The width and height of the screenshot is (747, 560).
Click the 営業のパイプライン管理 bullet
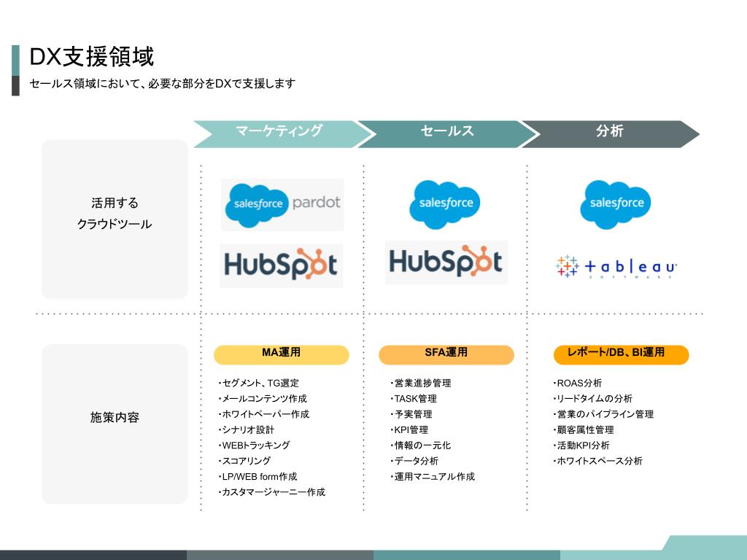click(x=603, y=414)
